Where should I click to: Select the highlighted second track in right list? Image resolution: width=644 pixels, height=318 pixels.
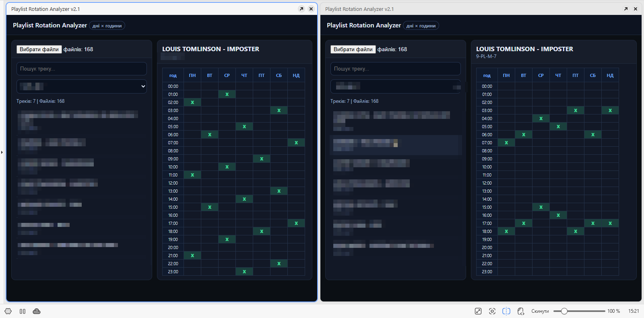396,145
